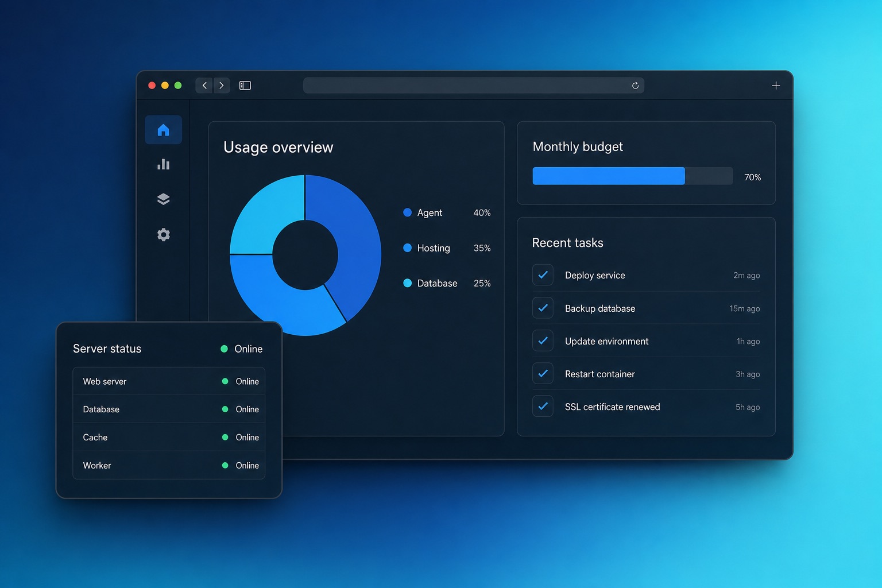Click the 25% Database usage value
This screenshot has height=588, width=882.
[x=482, y=283]
